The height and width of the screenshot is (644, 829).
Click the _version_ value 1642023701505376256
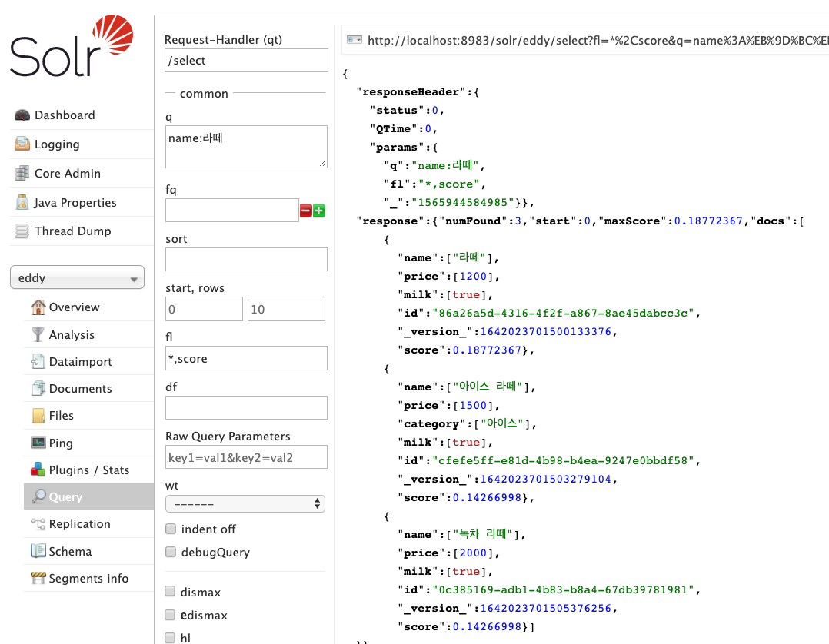click(x=546, y=608)
